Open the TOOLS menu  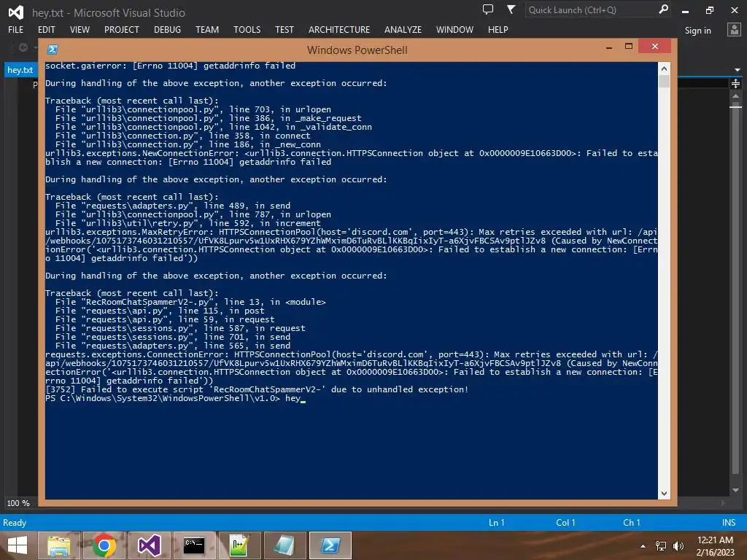247,29
